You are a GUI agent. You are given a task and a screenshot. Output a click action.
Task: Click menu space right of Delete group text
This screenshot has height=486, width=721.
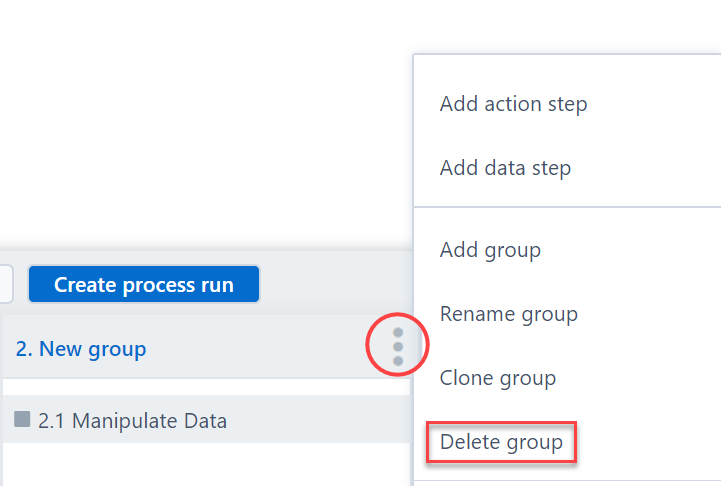[650, 441]
